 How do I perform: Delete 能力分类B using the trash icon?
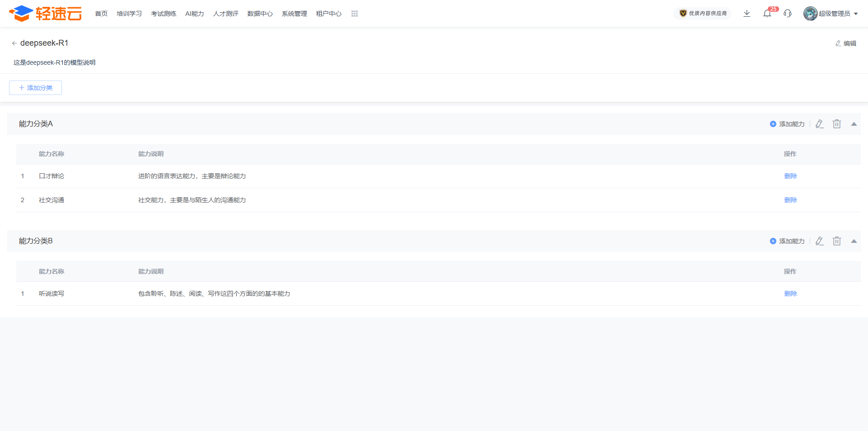(x=837, y=241)
